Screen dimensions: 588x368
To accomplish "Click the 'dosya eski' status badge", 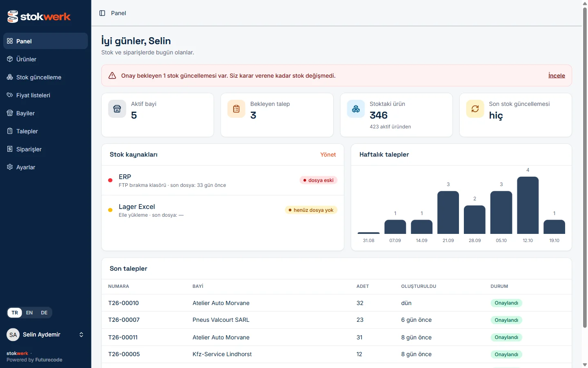I will (x=318, y=180).
